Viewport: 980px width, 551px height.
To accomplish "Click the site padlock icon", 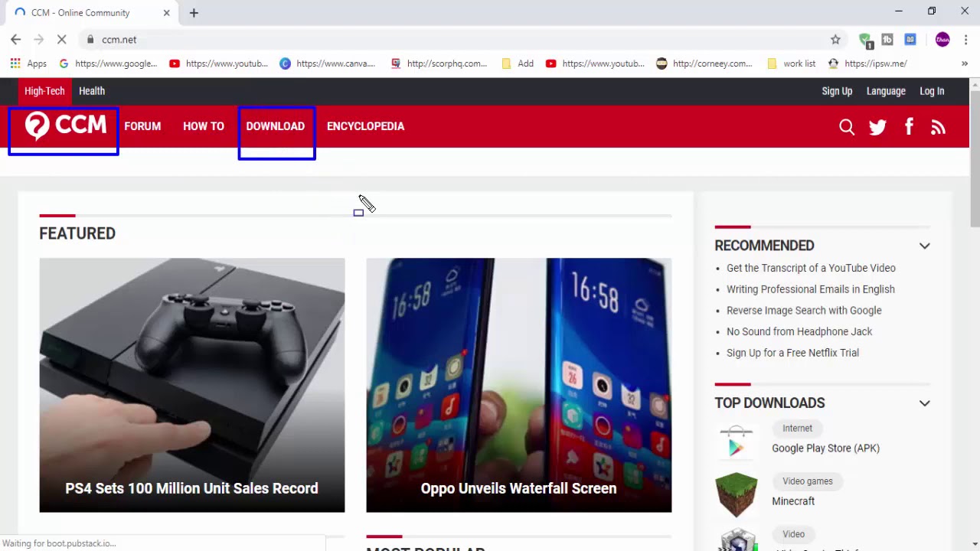I will pyautogui.click(x=90, y=40).
